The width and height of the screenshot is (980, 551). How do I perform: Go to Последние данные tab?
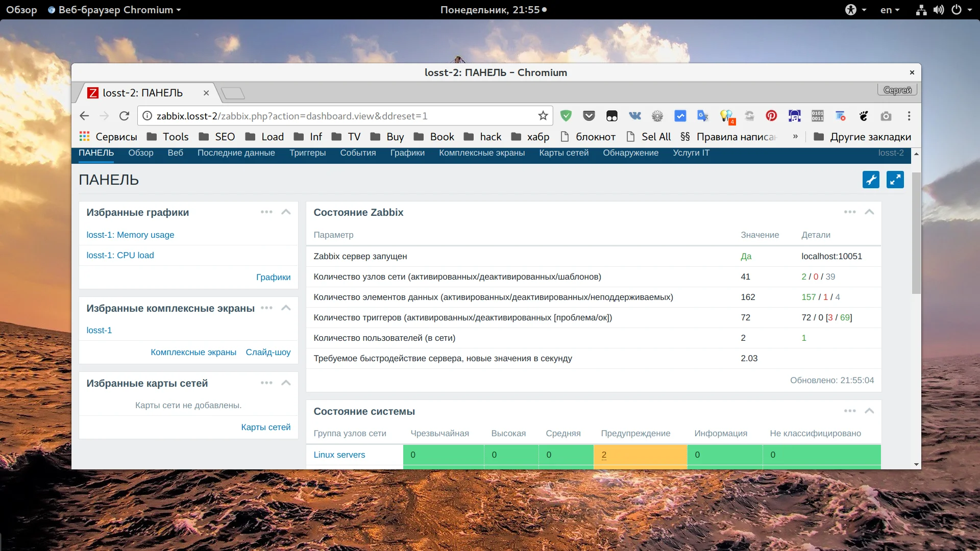[x=236, y=153]
